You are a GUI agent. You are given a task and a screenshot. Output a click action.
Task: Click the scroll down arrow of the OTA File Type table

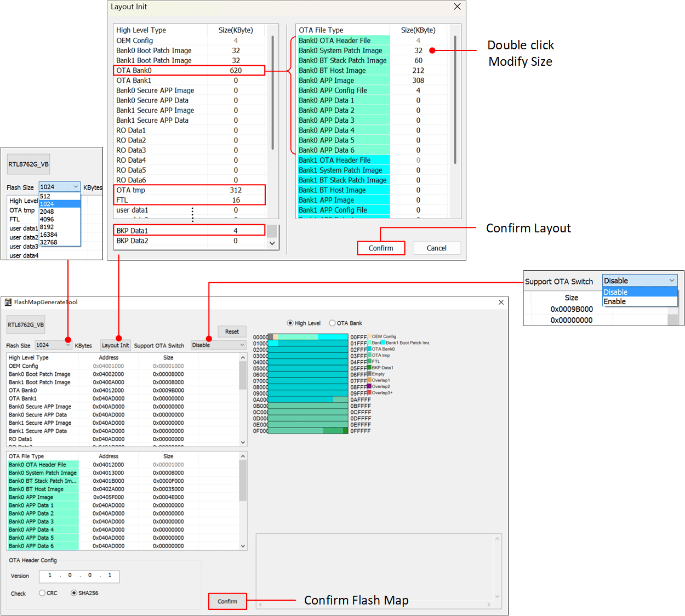[243, 546]
